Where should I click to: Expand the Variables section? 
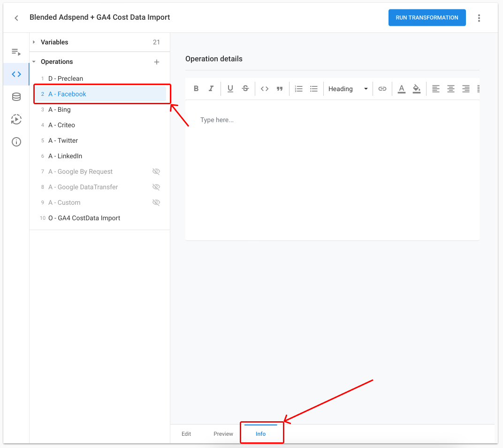point(34,42)
